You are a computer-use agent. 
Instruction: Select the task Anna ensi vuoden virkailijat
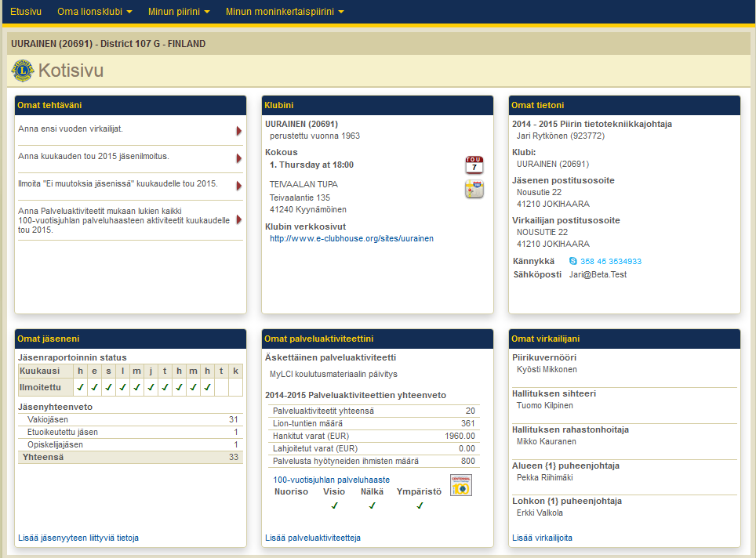[x=71, y=129]
